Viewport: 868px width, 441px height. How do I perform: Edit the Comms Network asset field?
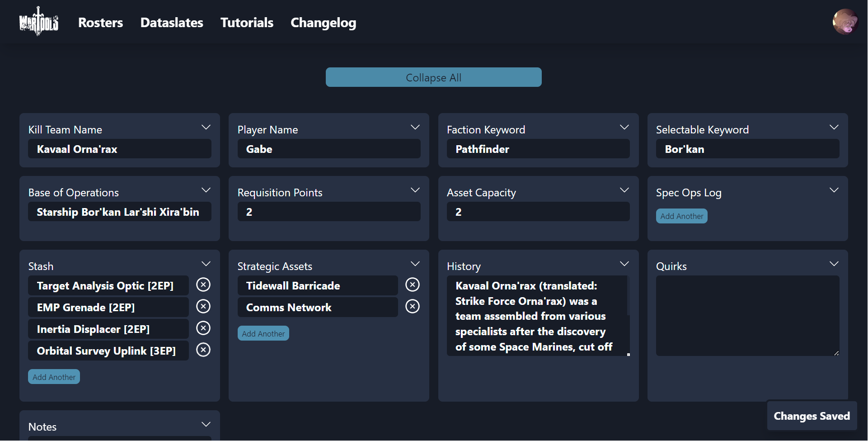(x=318, y=307)
